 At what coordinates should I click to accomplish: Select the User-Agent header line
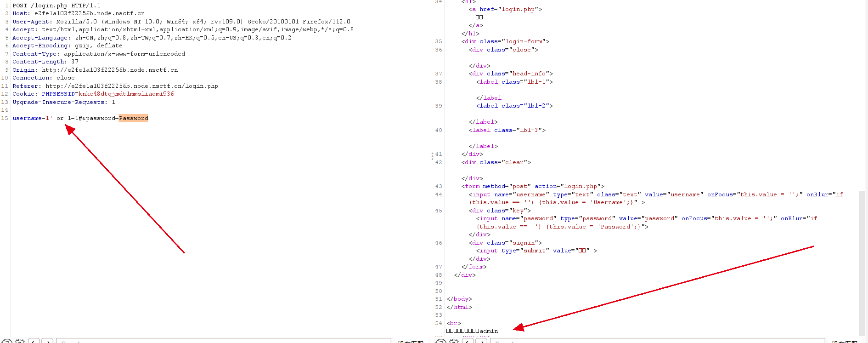pyautogui.click(x=181, y=22)
